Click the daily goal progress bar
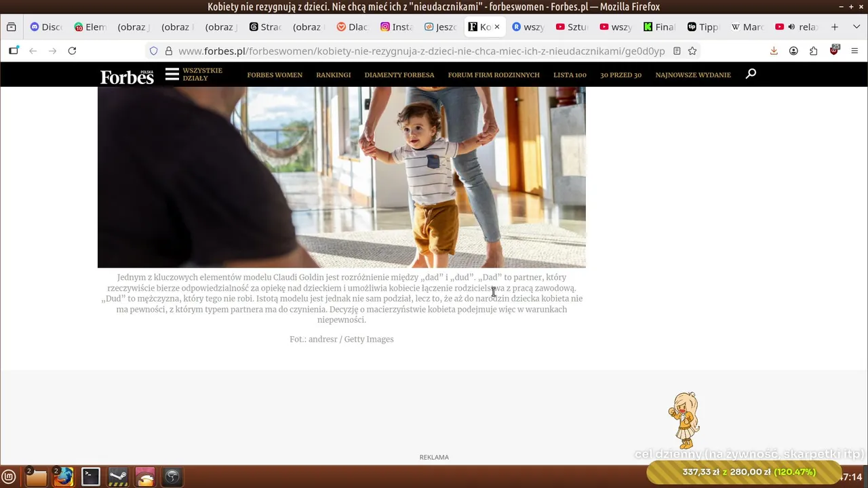Screen dimensions: 868x488 point(744,472)
